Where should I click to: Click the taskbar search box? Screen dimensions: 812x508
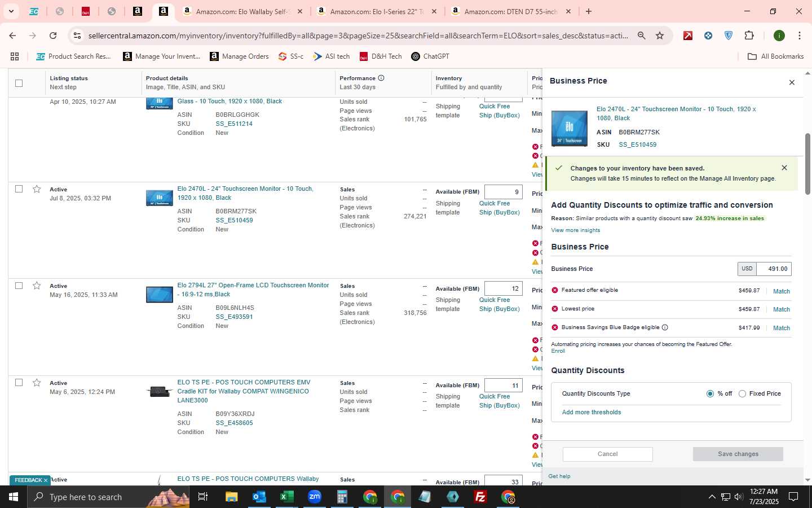tap(108, 497)
